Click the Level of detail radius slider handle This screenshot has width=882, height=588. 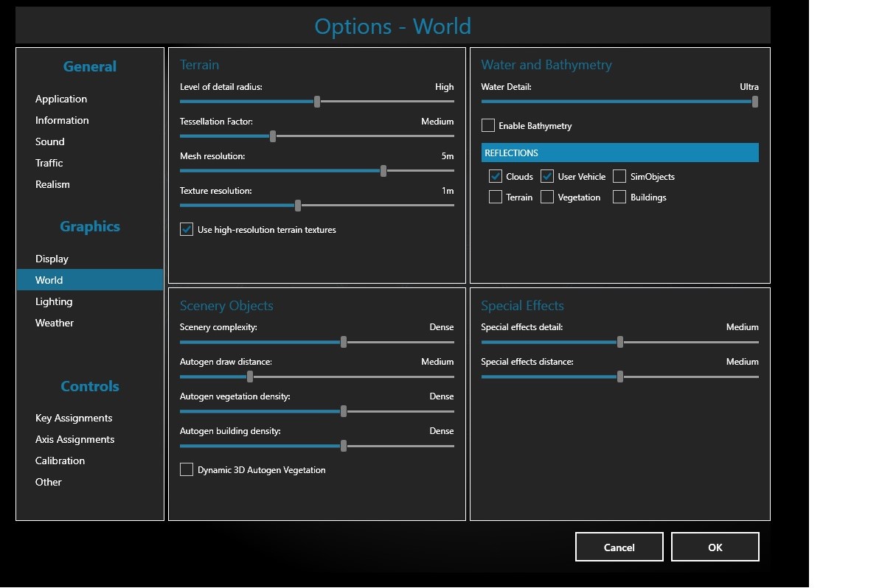pyautogui.click(x=317, y=102)
